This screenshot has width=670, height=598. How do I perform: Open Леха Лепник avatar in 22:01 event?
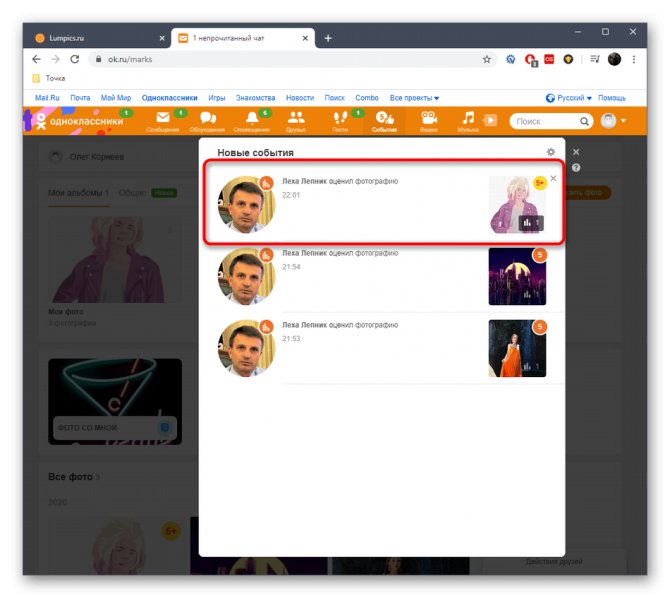point(246,205)
